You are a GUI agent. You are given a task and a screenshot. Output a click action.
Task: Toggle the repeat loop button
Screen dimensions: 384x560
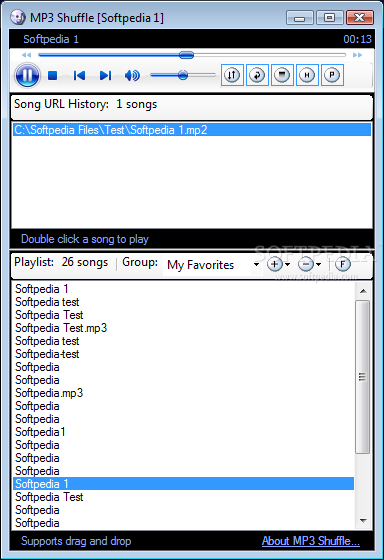click(257, 75)
